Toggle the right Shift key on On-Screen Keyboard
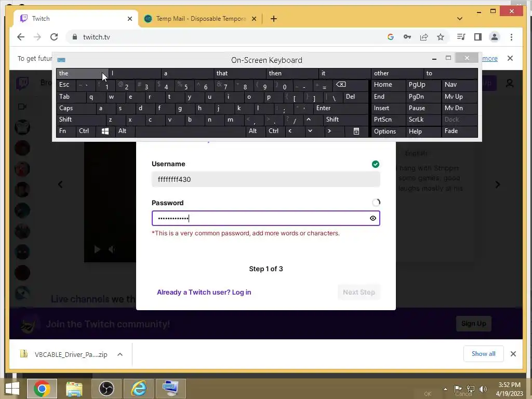 coord(345,119)
